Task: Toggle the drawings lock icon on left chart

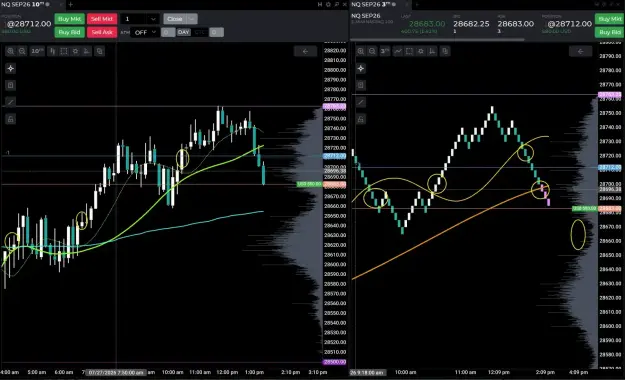Action: click(x=10, y=119)
